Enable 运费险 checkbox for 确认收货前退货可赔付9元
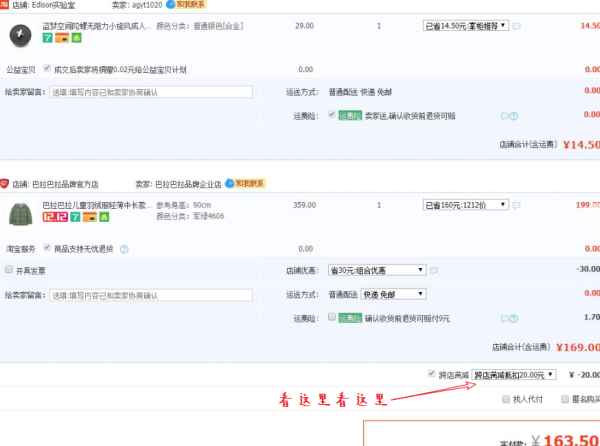 click(332, 316)
